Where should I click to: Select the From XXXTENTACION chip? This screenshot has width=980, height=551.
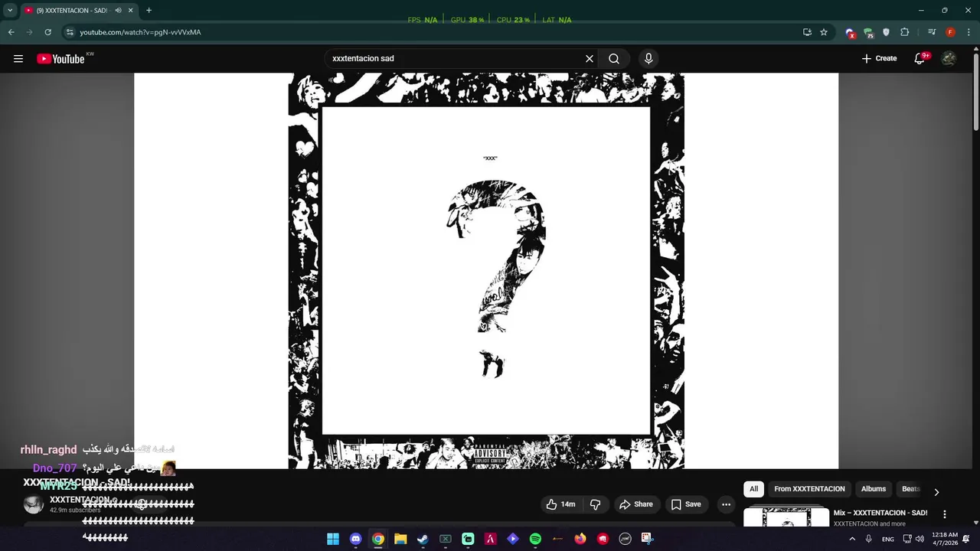coord(809,489)
